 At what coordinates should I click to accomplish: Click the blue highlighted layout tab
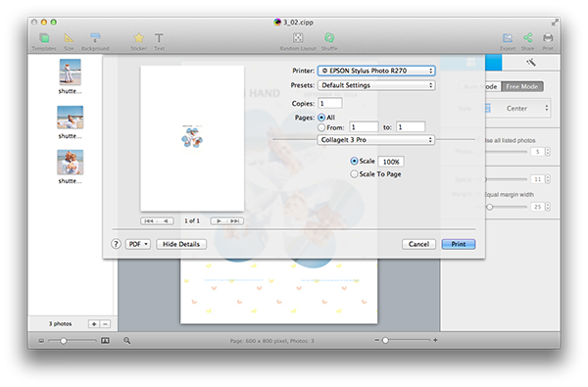pos(471,63)
